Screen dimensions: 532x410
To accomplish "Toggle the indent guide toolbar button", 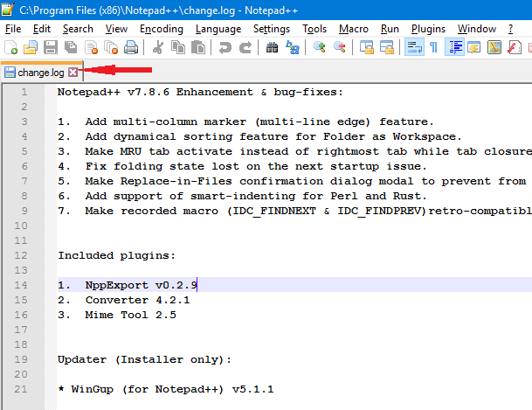I will click(x=454, y=47).
